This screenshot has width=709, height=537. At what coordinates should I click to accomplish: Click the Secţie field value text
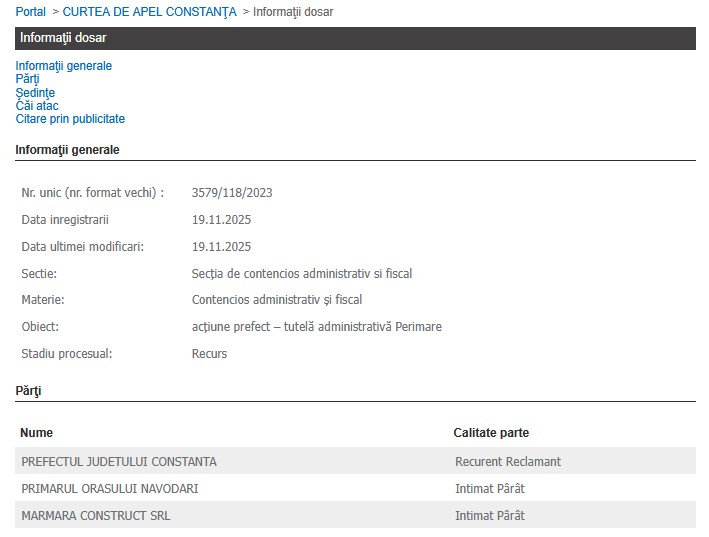coord(301,274)
